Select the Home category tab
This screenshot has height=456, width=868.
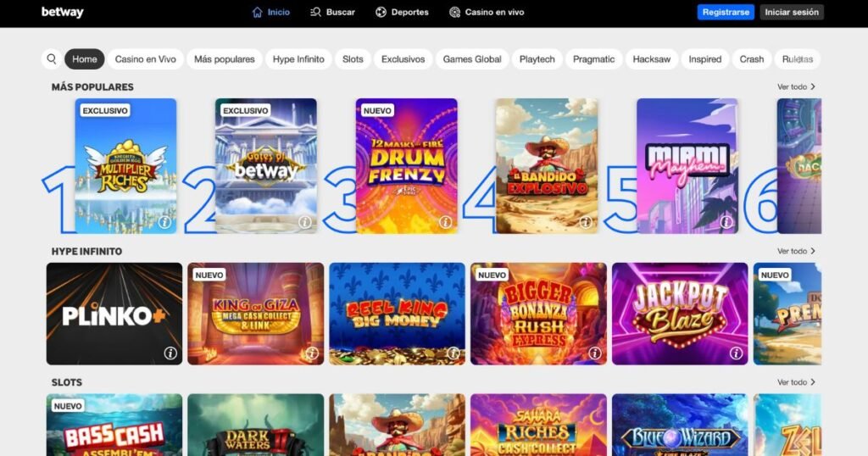coord(84,58)
